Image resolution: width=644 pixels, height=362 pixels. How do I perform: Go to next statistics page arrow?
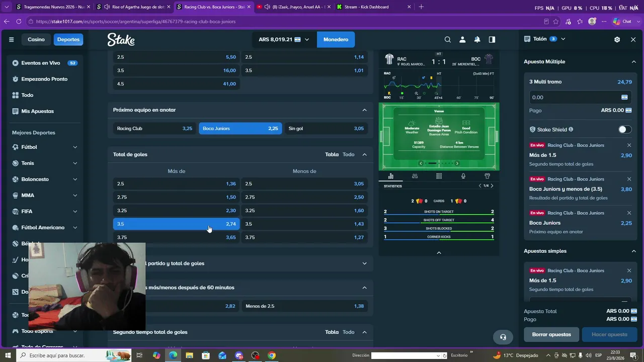point(492,186)
